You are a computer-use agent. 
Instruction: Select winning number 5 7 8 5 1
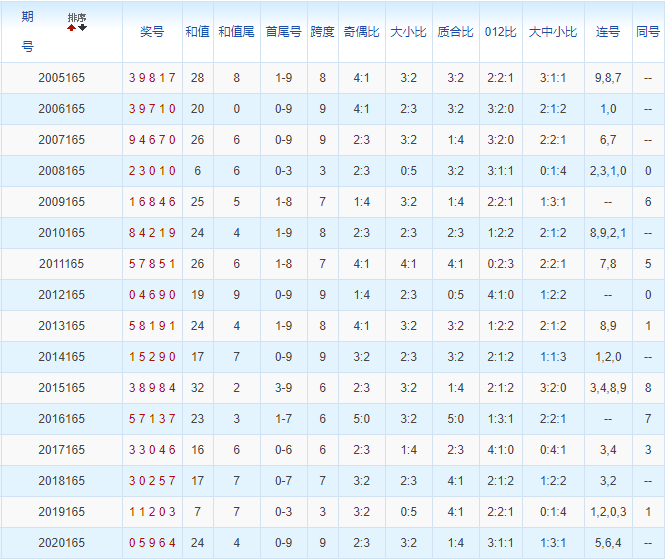152,263
